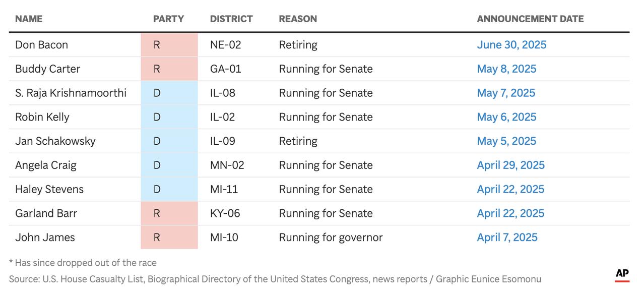Click the NAME column header

point(29,19)
